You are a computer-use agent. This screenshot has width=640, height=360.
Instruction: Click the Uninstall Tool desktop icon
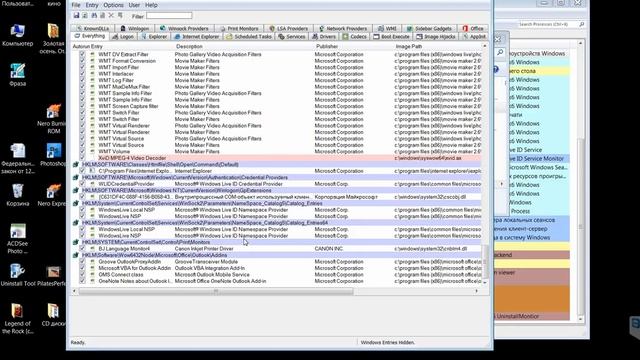tap(18, 271)
